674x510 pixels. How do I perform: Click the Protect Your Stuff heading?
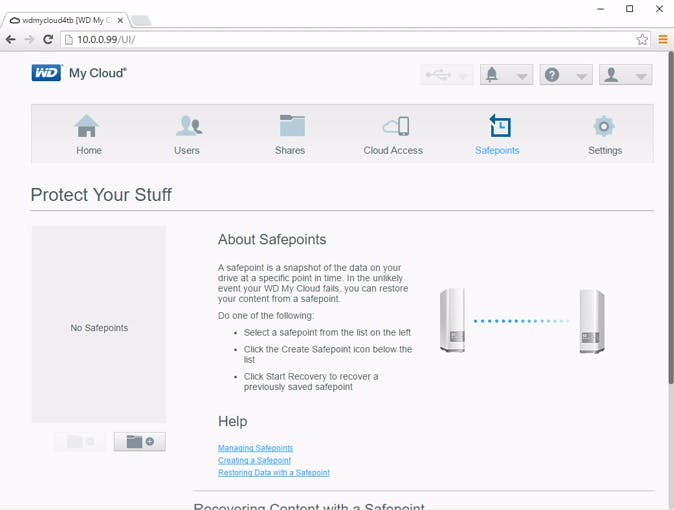pyautogui.click(x=101, y=195)
